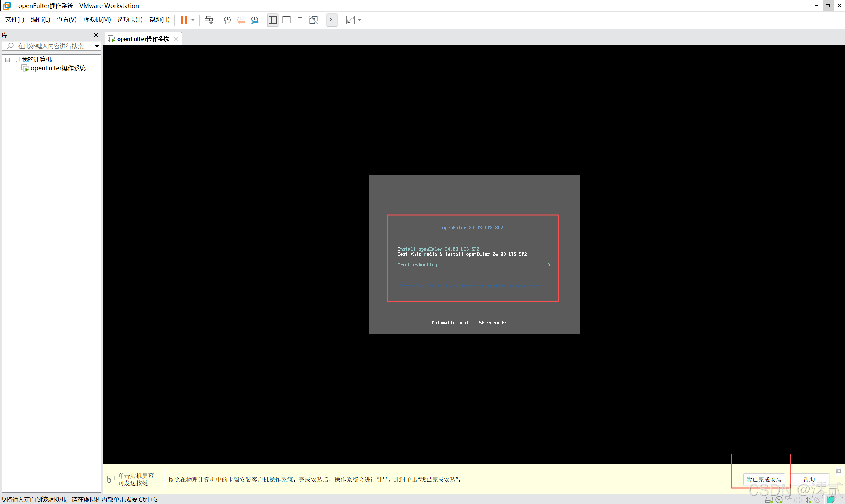
Task: Click the library search input field
Action: pyautogui.click(x=51, y=46)
